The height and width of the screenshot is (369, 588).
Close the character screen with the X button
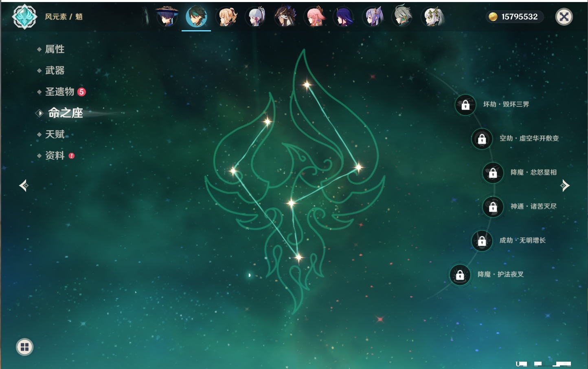tap(564, 17)
